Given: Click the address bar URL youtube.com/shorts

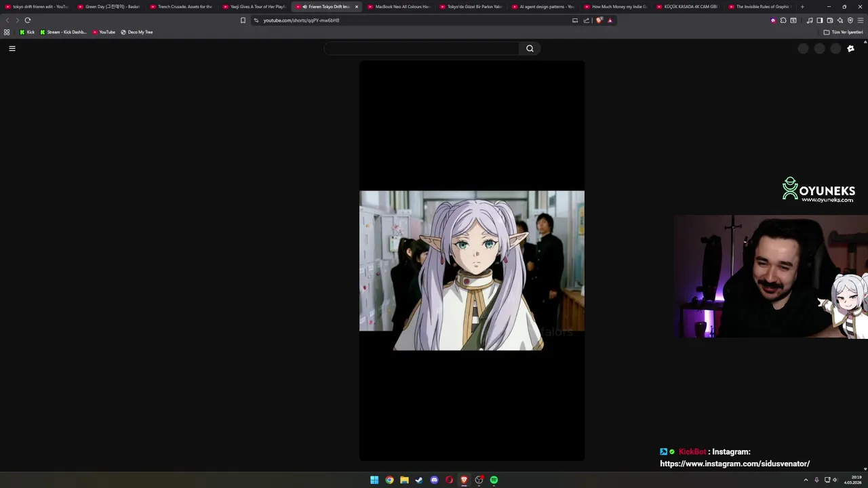Looking at the screenshot, I should coord(301,20).
